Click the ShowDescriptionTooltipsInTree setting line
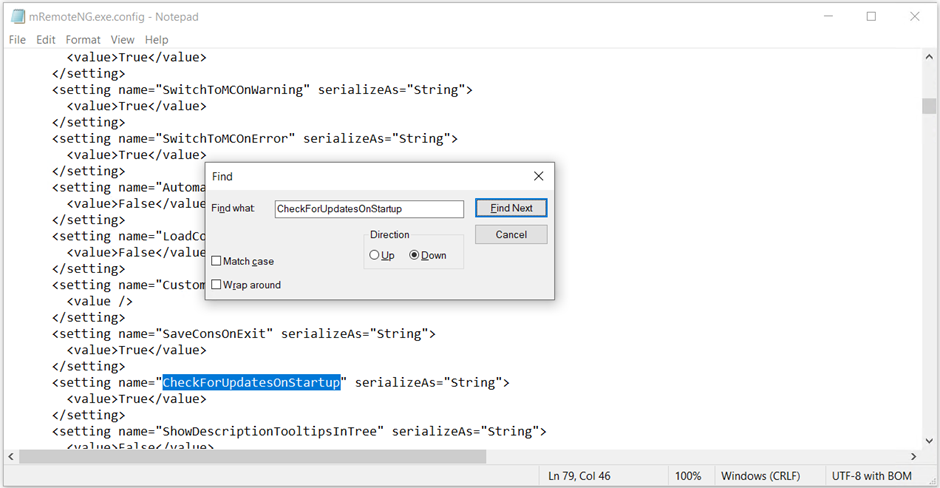The image size is (940, 488). coord(299,432)
